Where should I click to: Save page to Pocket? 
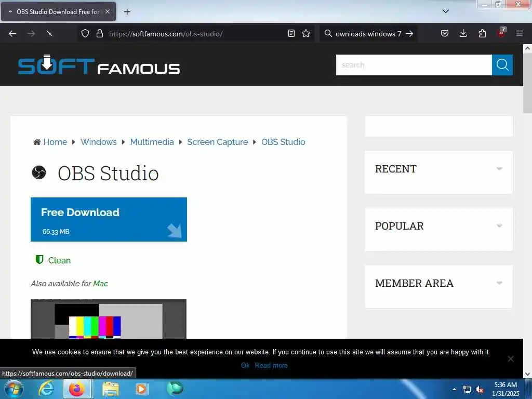445,33
